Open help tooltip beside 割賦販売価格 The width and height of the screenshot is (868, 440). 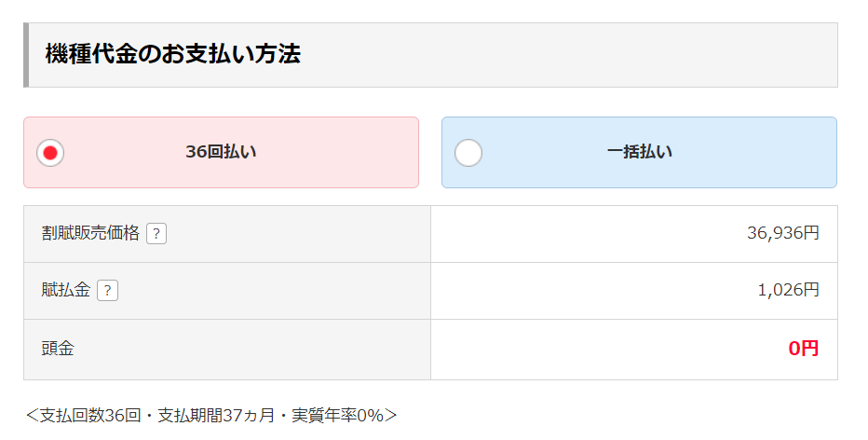coord(156,234)
